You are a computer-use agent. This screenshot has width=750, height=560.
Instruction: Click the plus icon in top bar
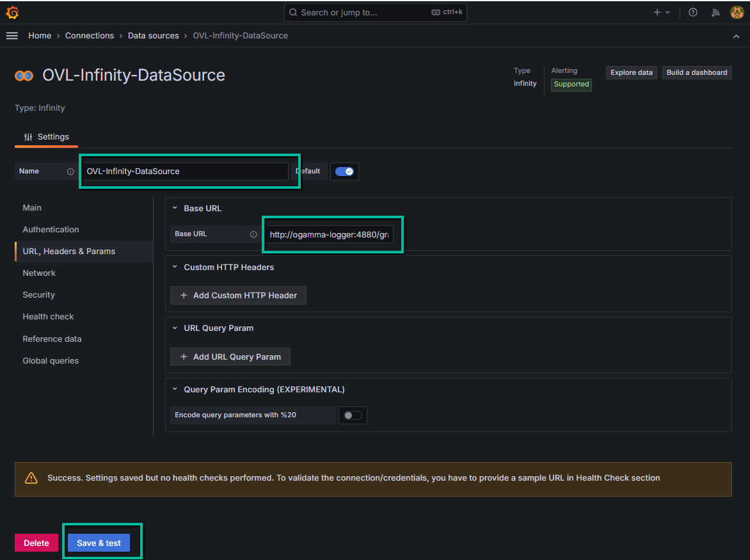(x=657, y=12)
